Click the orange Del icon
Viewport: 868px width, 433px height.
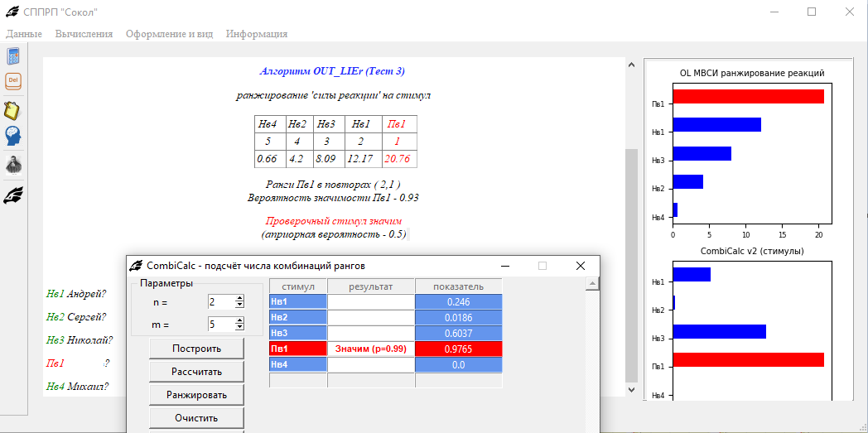coord(13,81)
